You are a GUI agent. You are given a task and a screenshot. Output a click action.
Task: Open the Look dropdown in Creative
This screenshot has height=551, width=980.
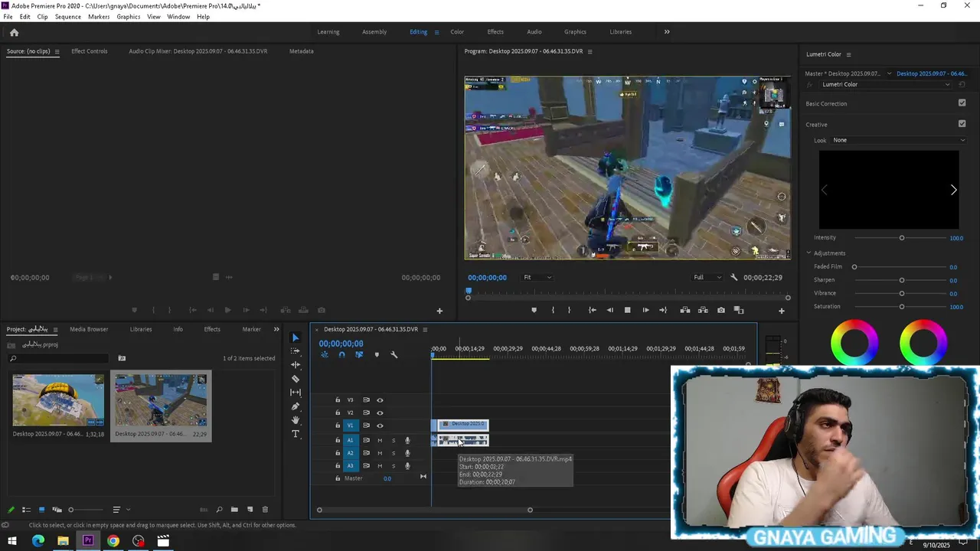point(899,140)
